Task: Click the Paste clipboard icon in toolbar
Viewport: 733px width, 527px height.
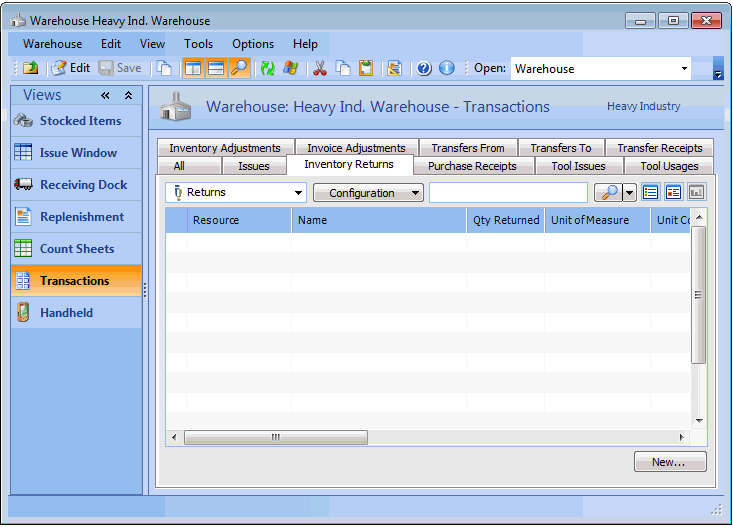Action: (366, 68)
